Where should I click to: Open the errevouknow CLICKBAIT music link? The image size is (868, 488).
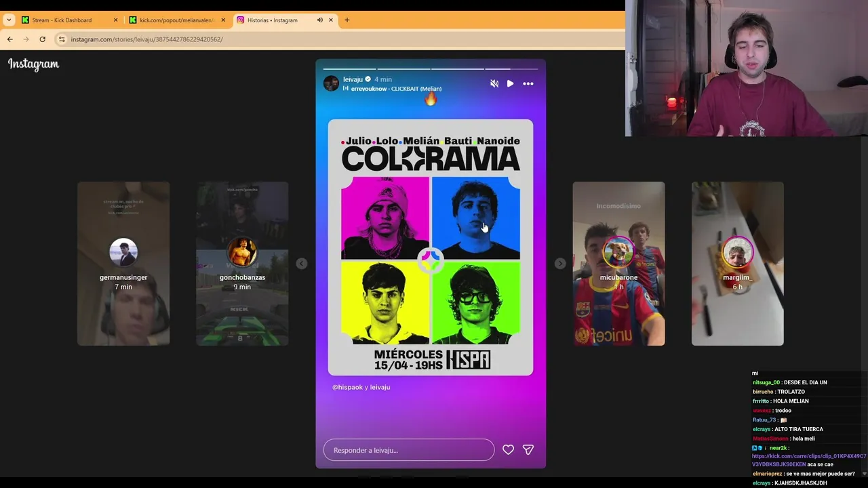click(x=396, y=89)
